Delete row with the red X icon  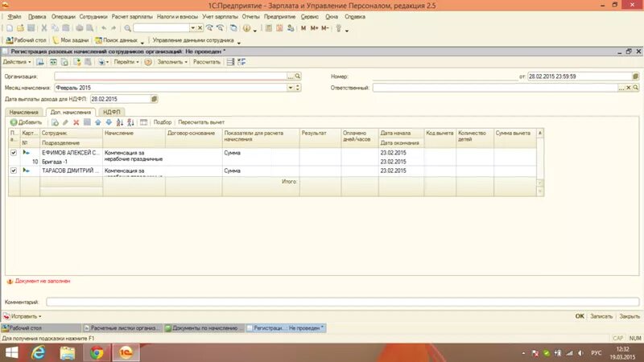pyautogui.click(x=76, y=122)
